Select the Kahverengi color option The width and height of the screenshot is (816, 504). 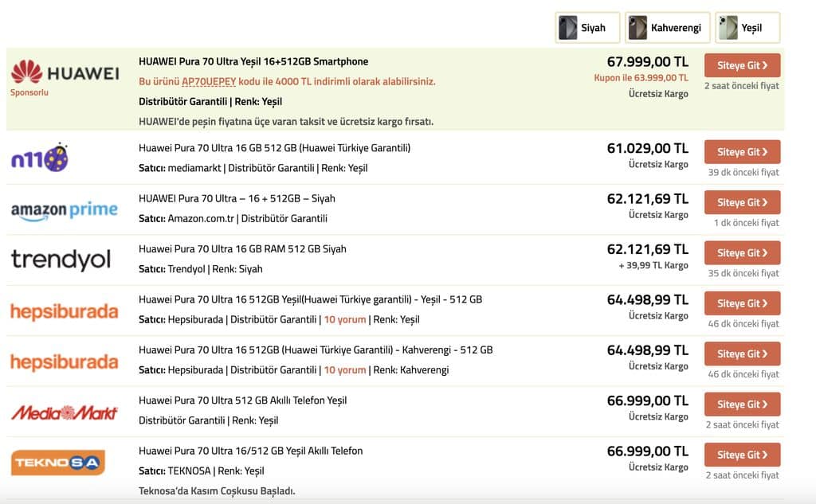click(x=667, y=28)
